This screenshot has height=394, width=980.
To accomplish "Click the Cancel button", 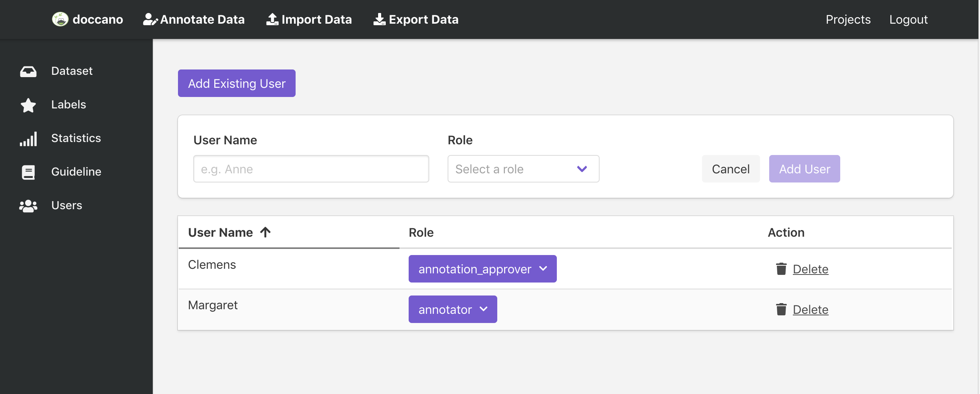I will 730,169.
